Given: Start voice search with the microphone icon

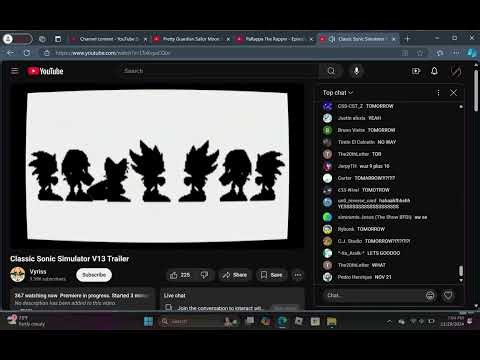Looking at the screenshot, I should click(356, 71).
